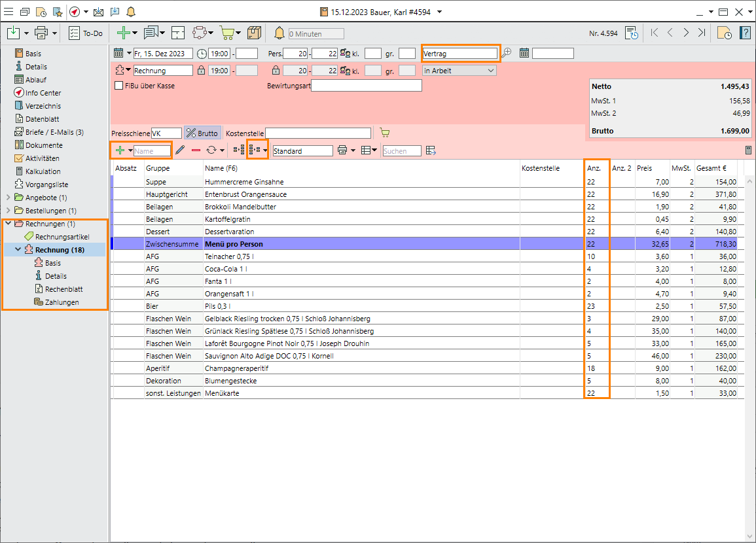The image size is (756, 543).
Task: Click the bell notification icon in title bar
Action: click(x=131, y=12)
